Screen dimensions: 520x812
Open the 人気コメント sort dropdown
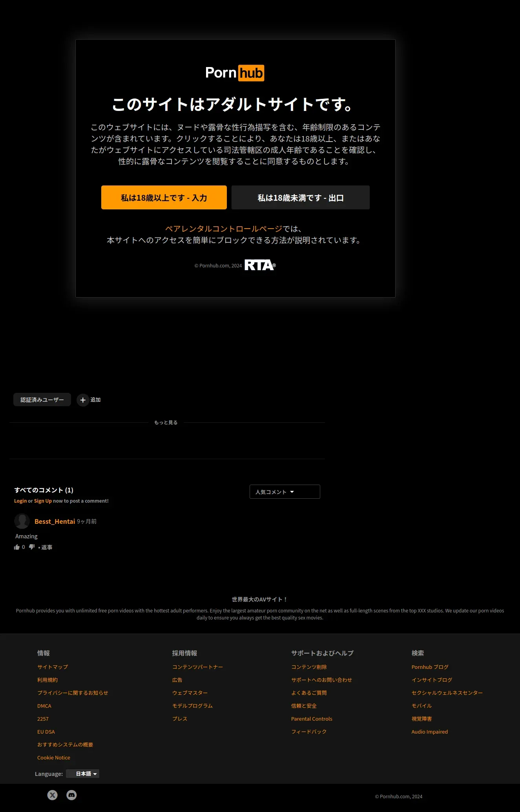(285, 492)
